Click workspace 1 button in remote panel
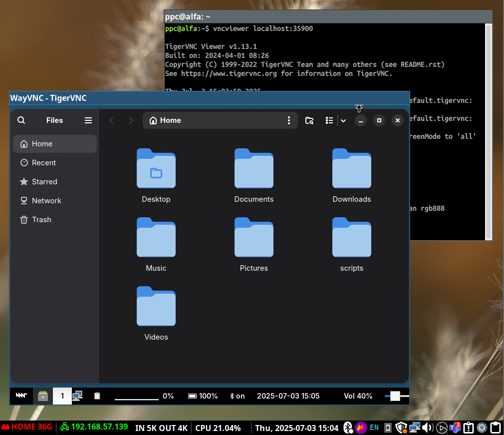This screenshot has height=435, width=504. 62,396
